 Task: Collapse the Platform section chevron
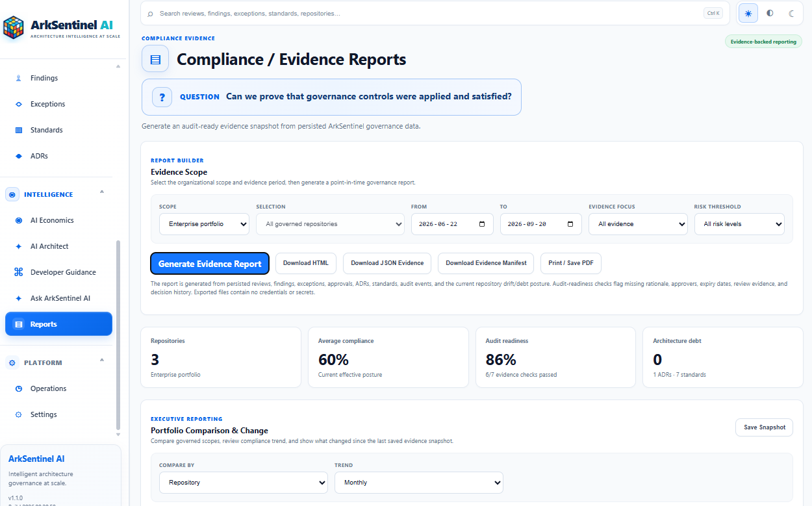[x=102, y=361]
